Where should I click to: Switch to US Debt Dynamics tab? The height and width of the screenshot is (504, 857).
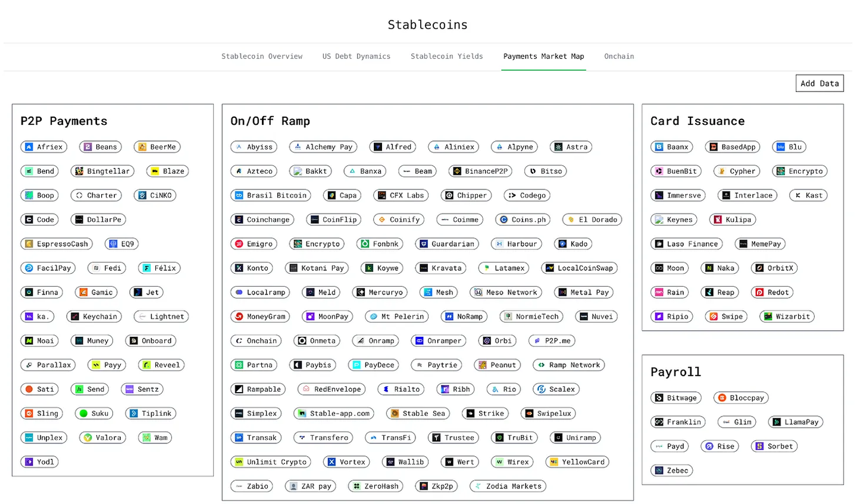(356, 57)
